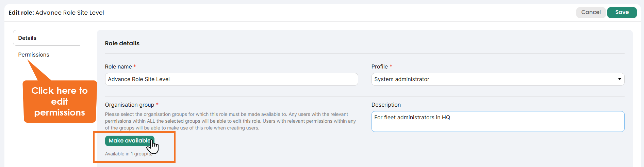Click the 'Description' label
This screenshot has width=644, height=167.
pyautogui.click(x=386, y=105)
